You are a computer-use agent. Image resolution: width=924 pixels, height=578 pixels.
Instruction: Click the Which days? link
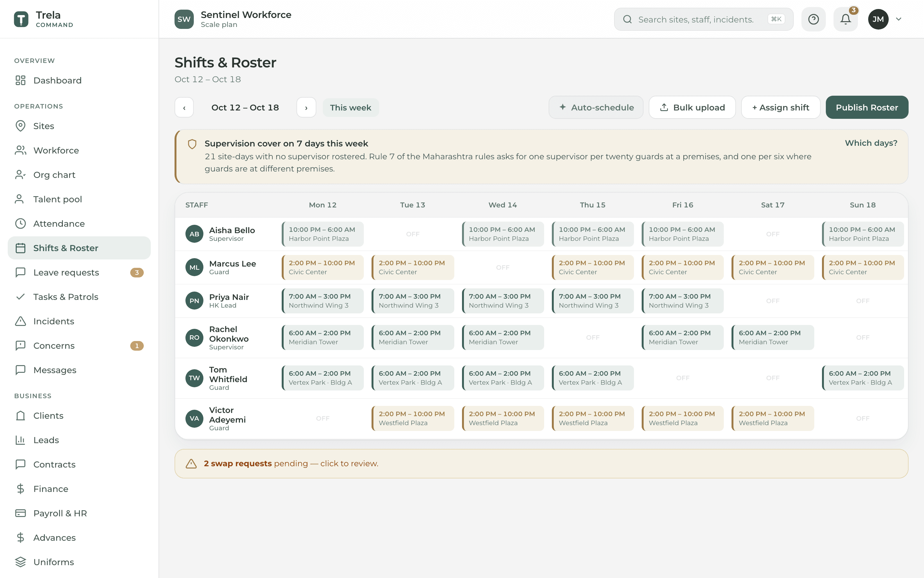[871, 143]
